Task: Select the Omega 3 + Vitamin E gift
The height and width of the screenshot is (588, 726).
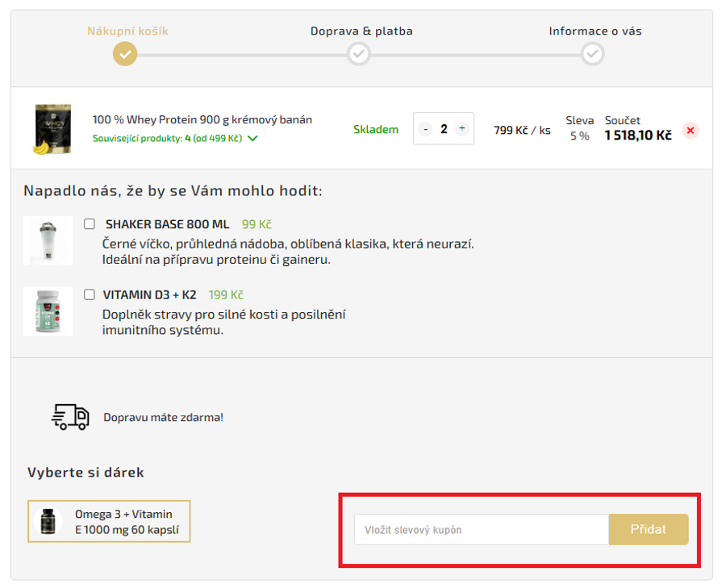Action: [x=109, y=522]
